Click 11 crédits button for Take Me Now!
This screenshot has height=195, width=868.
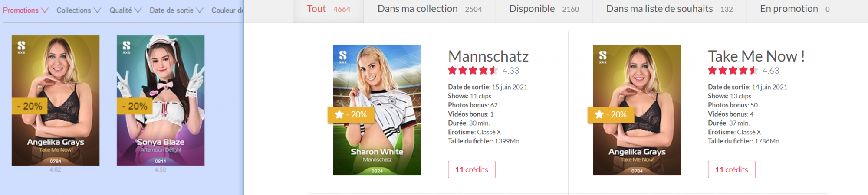[x=732, y=169]
